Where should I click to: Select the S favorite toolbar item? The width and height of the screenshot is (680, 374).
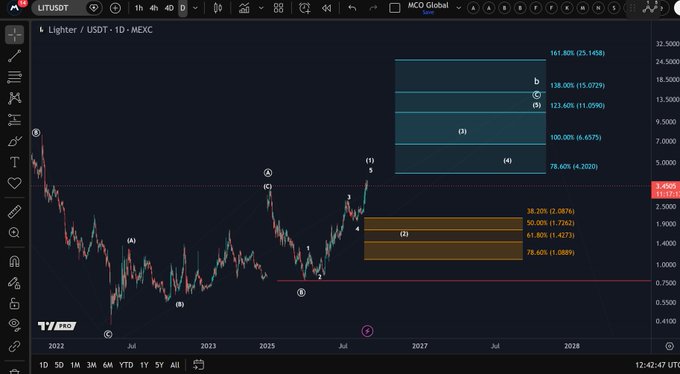(614, 8)
